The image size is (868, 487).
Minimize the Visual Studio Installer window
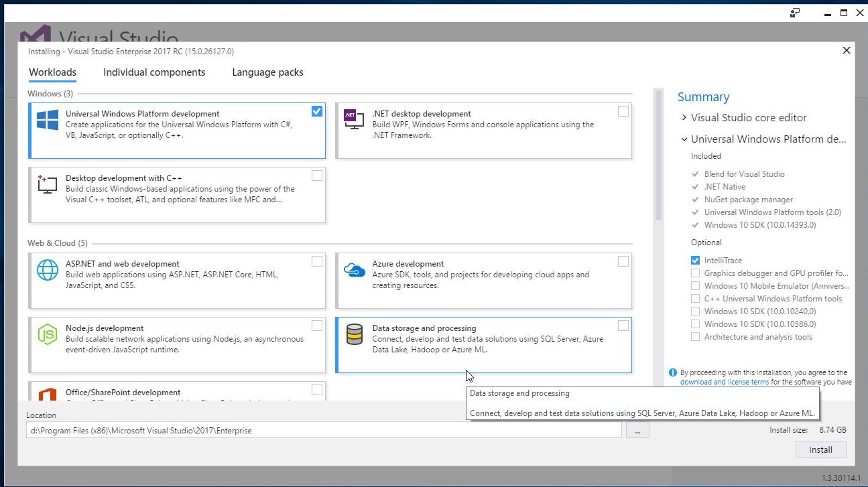click(828, 13)
